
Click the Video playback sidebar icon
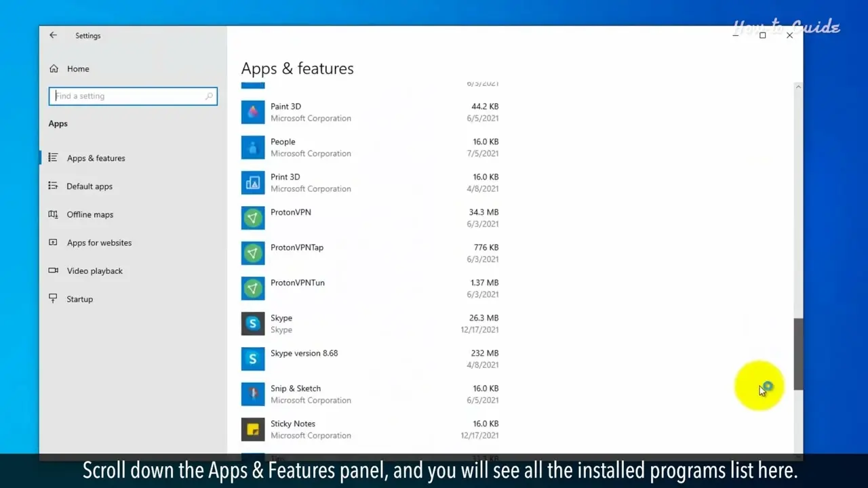point(53,270)
